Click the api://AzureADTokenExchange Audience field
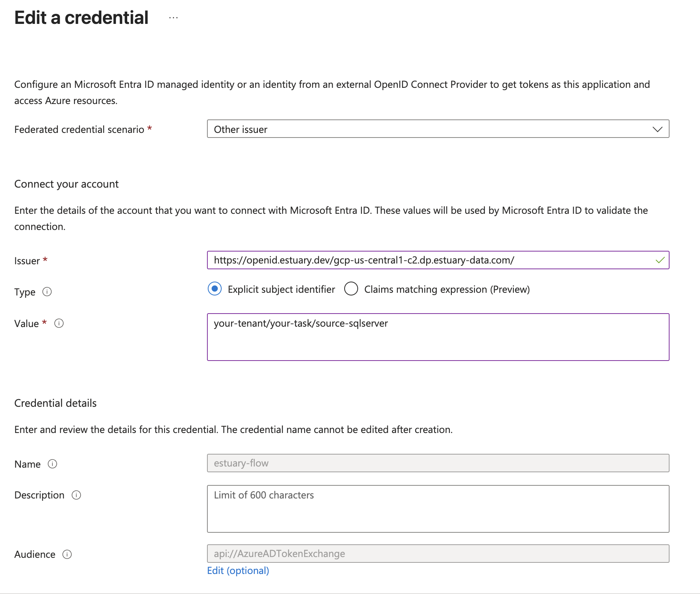Viewport: 700px width, 594px height. point(438,554)
